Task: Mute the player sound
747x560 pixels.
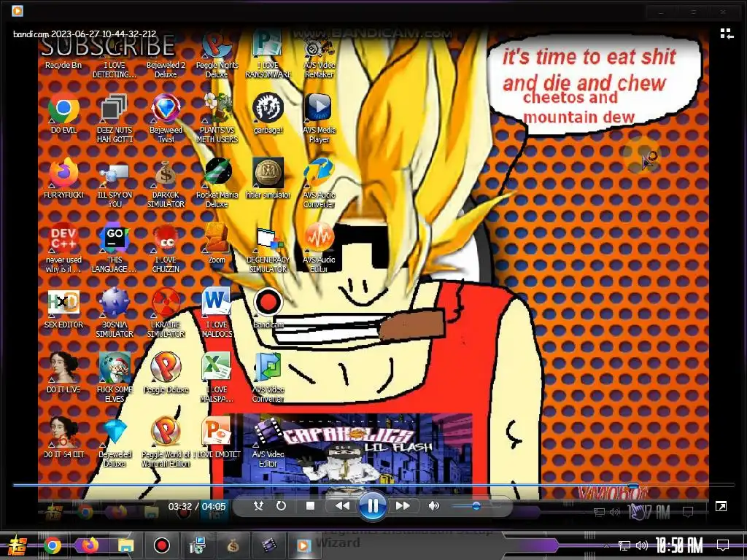Action: pos(433,506)
